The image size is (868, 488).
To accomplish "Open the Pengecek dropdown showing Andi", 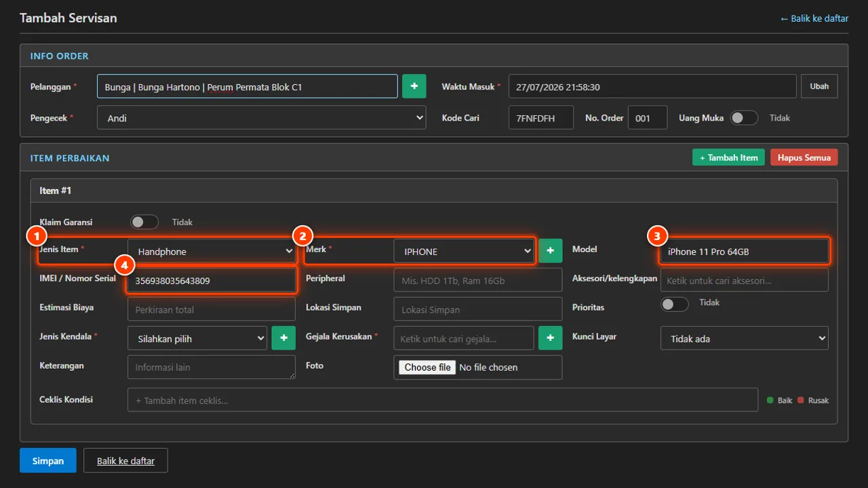I will click(262, 117).
